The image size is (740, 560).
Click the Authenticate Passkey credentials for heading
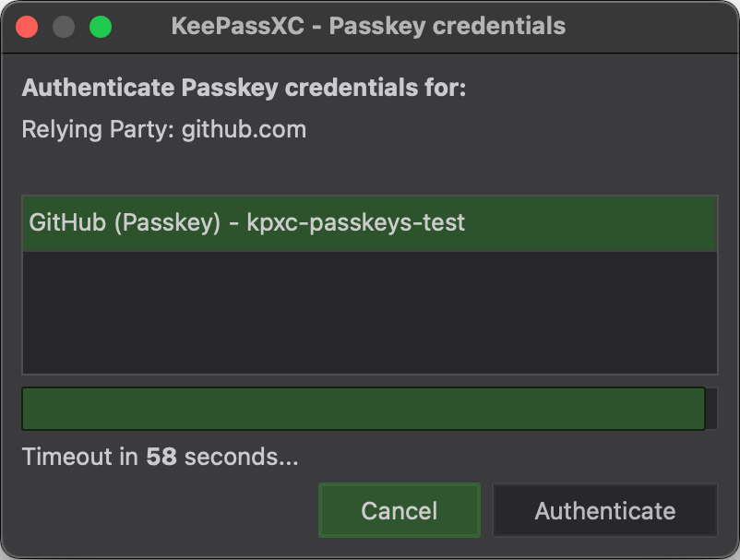tap(244, 88)
